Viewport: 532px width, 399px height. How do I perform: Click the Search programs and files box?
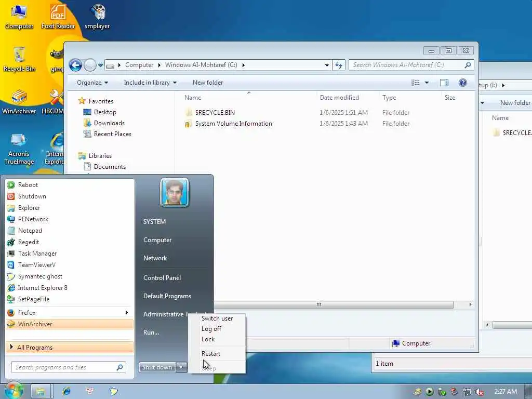pyautogui.click(x=69, y=367)
